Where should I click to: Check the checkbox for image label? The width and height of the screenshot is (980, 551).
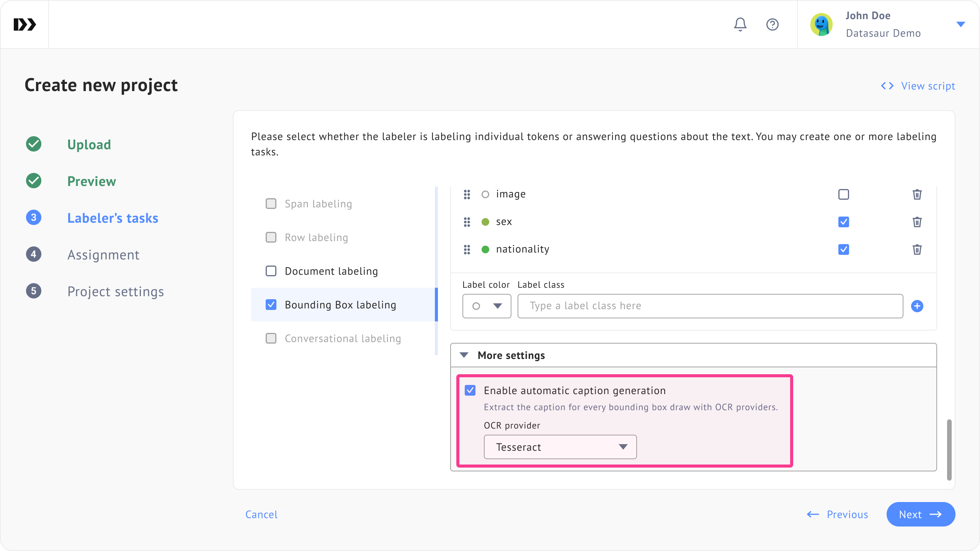843,194
